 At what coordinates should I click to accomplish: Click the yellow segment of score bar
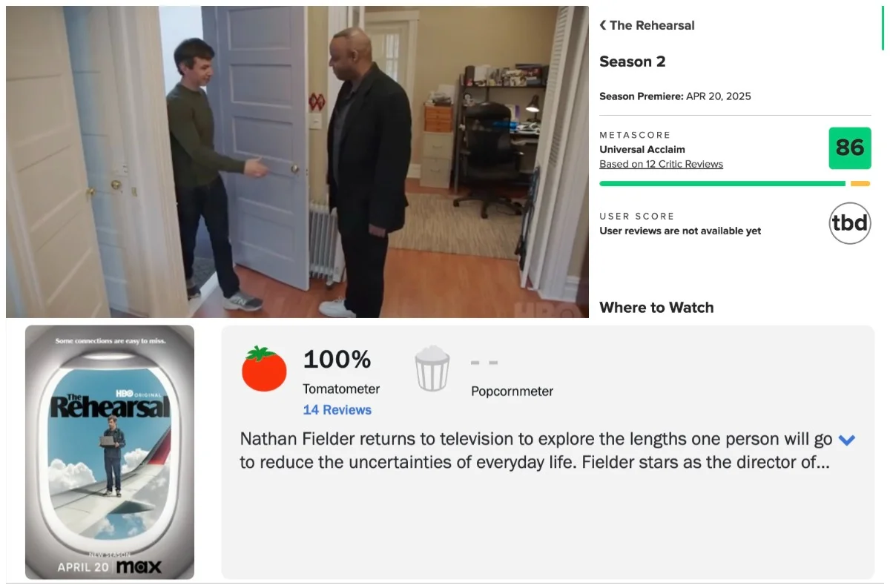(860, 183)
